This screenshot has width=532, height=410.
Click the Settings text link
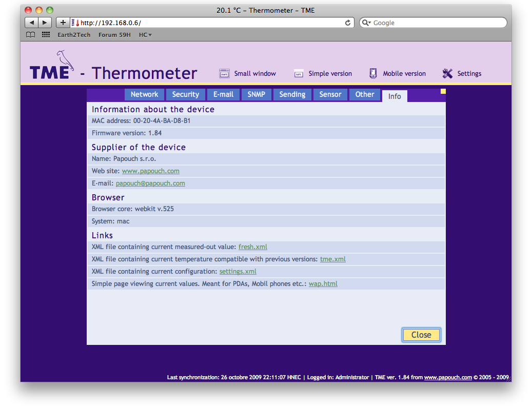469,73
